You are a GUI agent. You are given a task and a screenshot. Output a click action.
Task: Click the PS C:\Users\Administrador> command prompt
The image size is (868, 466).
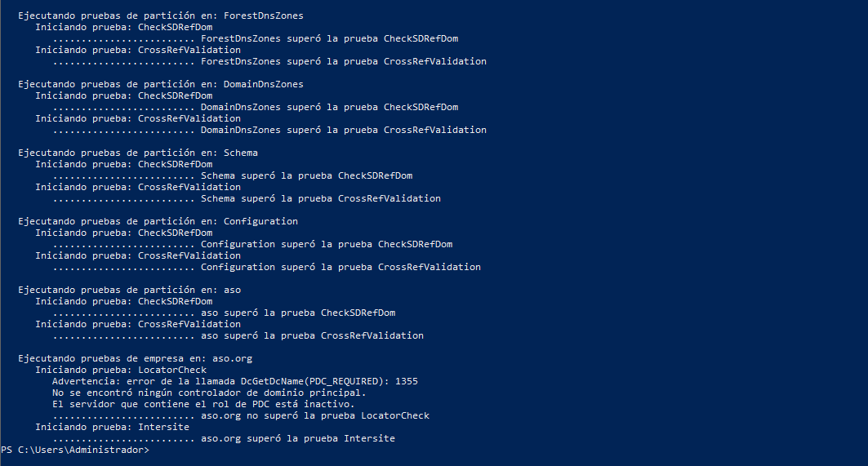(75, 450)
